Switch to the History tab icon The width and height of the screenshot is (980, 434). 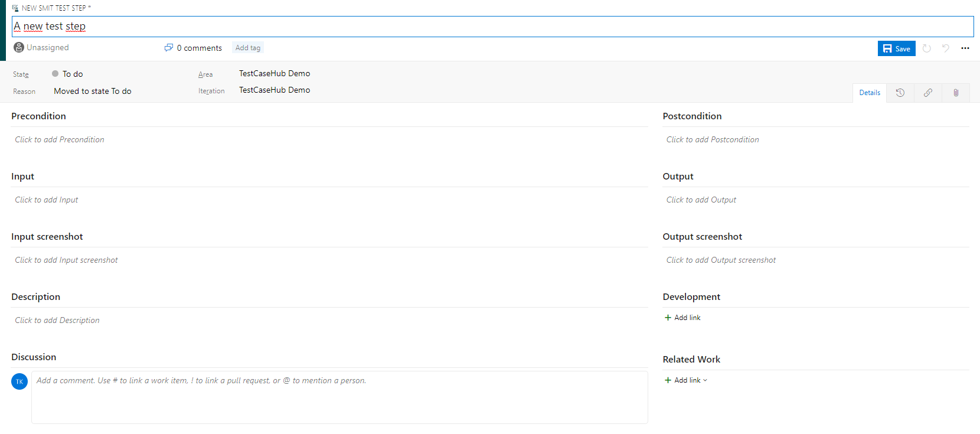(x=900, y=93)
